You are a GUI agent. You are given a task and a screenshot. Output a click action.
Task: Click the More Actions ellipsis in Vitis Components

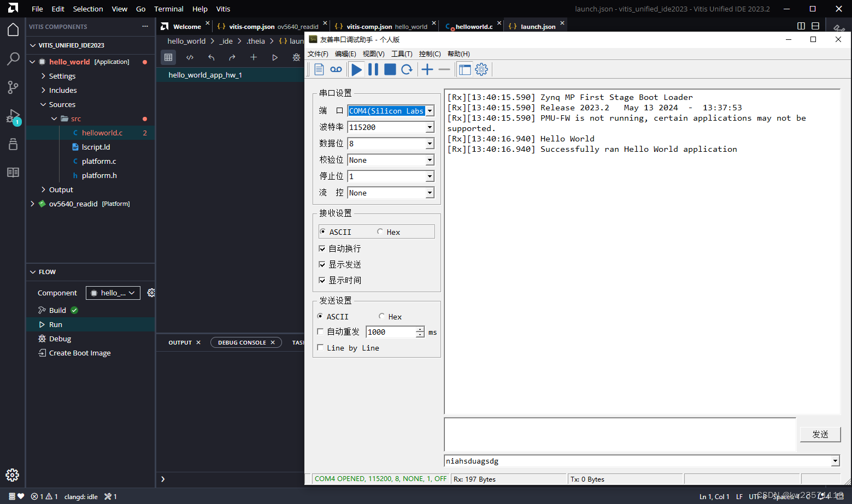coord(145,26)
